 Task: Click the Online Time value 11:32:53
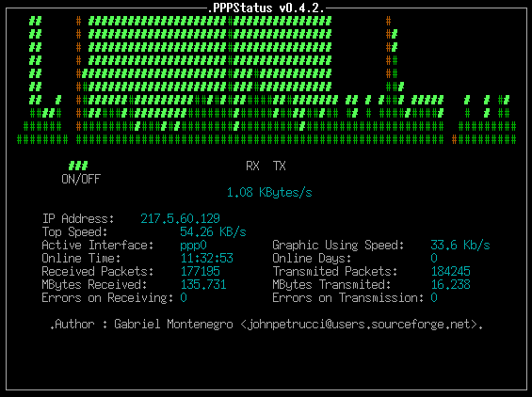(206, 259)
